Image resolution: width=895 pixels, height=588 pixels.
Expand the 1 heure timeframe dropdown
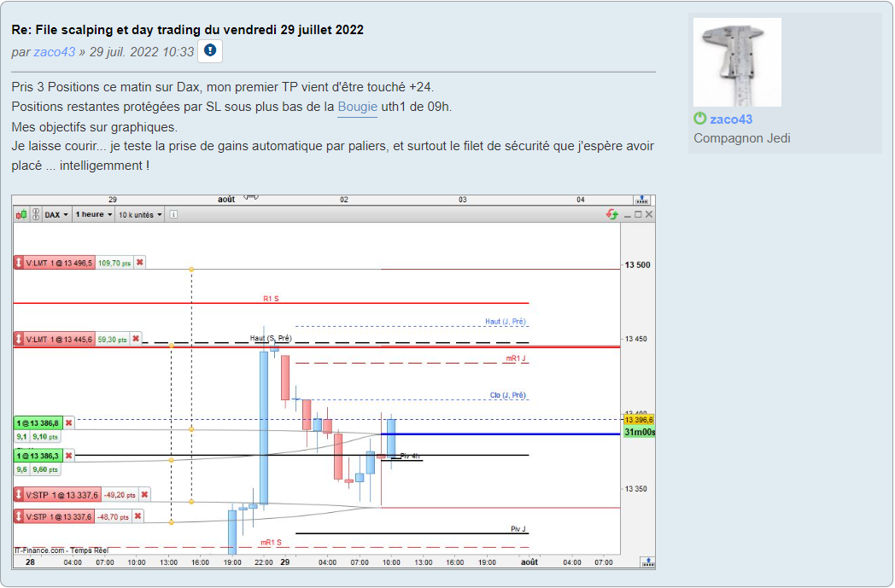coord(94,215)
